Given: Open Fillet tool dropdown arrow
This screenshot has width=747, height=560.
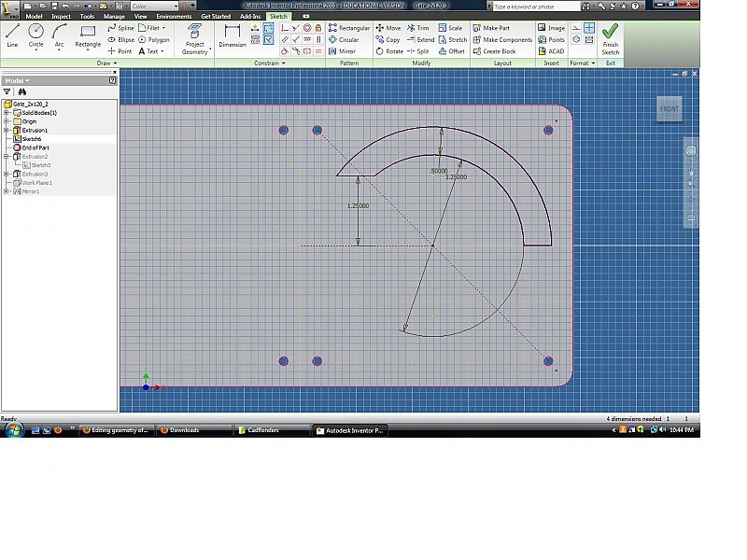Looking at the screenshot, I should [163, 28].
